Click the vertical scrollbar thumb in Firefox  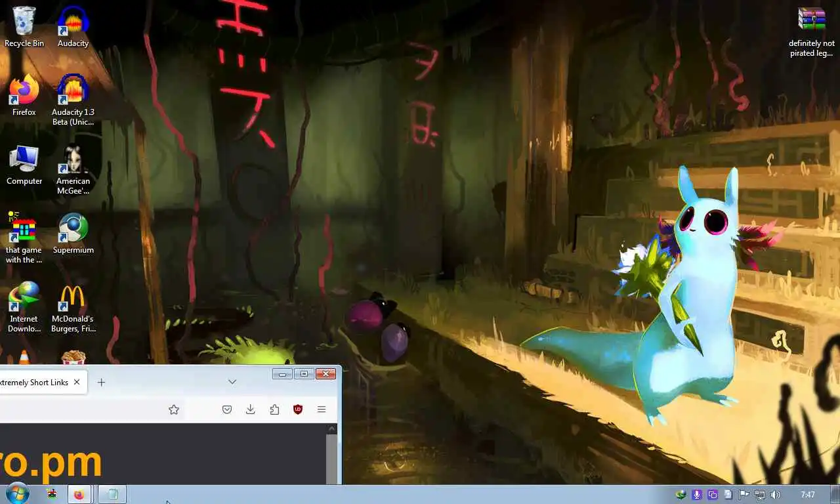point(333,458)
